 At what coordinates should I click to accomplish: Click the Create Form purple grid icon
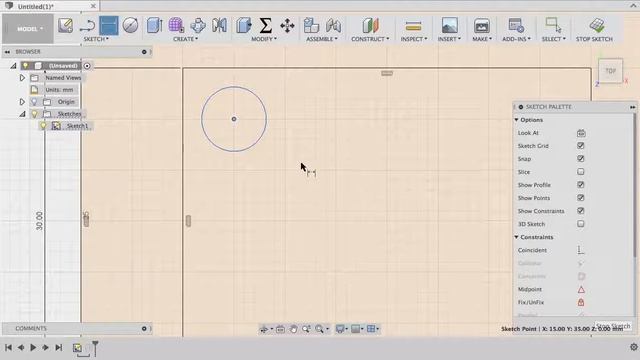176,25
